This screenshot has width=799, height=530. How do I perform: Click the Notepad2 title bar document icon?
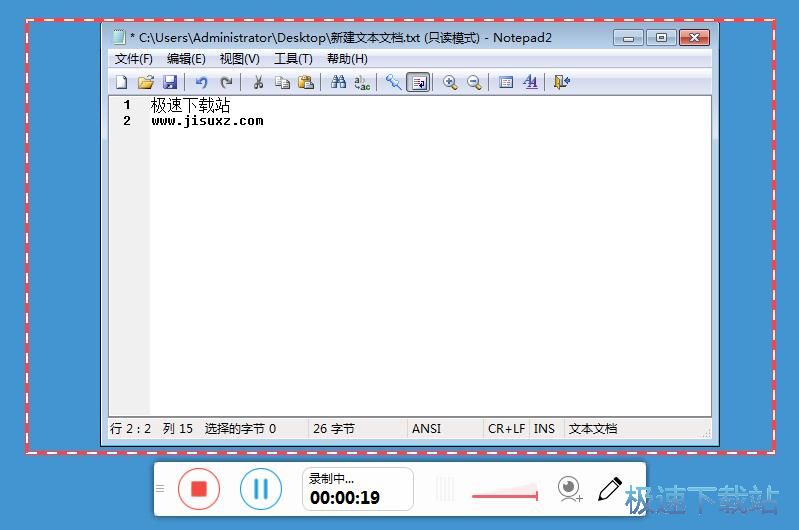point(119,37)
